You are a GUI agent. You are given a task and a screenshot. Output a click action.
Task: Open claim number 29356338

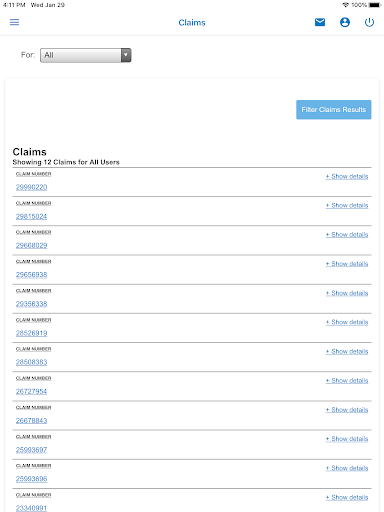tap(31, 304)
